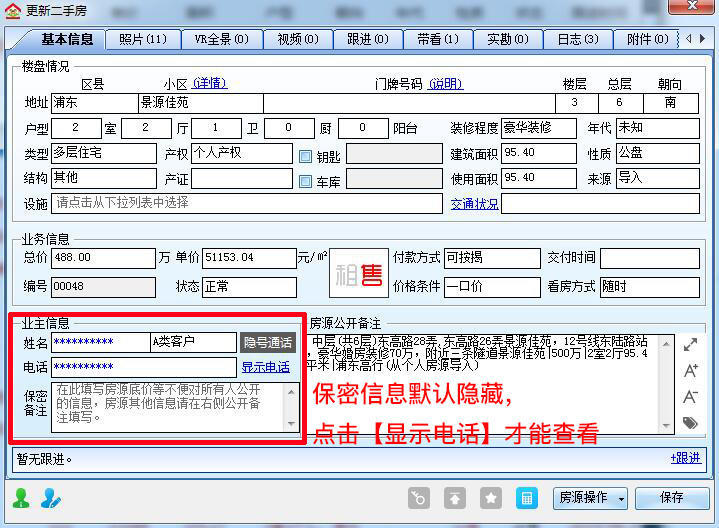Switch to the 基本信息 tab
Image resolution: width=719 pixels, height=528 pixels.
tap(67, 39)
